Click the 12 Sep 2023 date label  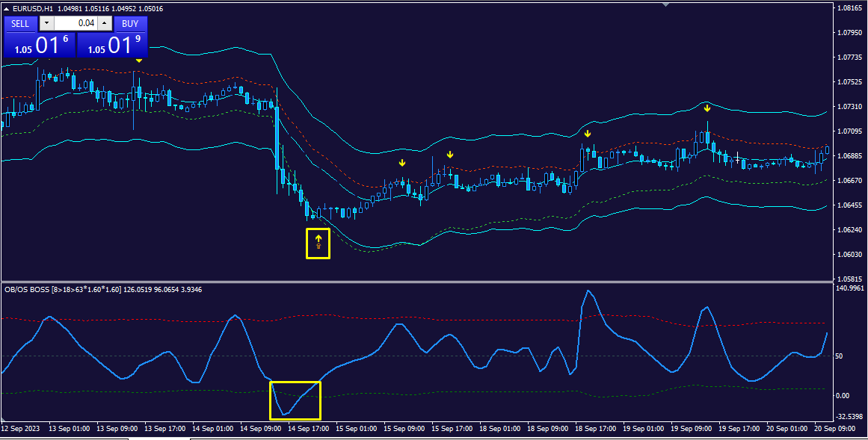point(20,428)
